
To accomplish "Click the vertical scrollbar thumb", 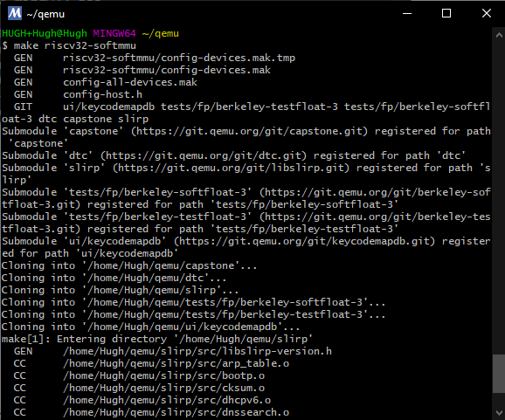I will click(499, 374).
